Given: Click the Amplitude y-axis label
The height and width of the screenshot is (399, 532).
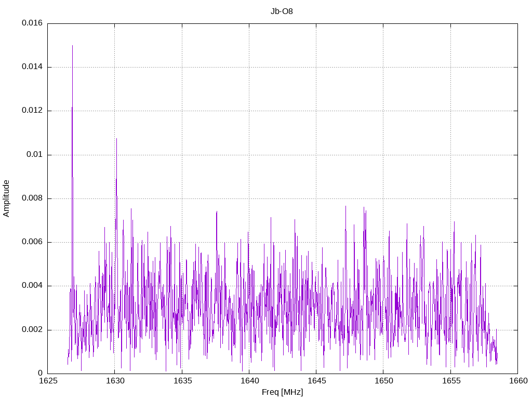Looking at the screenshot, I should point(6,198).
